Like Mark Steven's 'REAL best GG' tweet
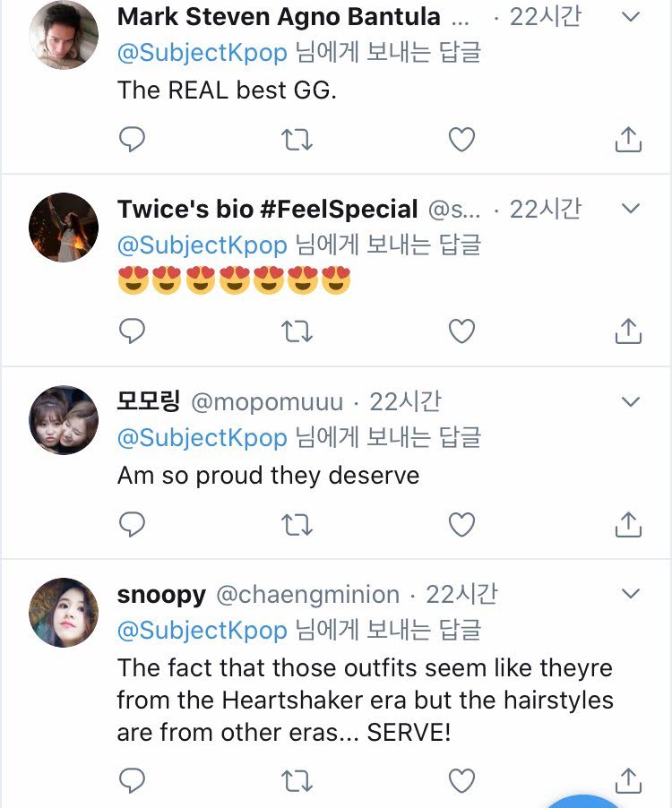Image resolution: width=672 pixels, height=808 pixels. coord(461,139)
